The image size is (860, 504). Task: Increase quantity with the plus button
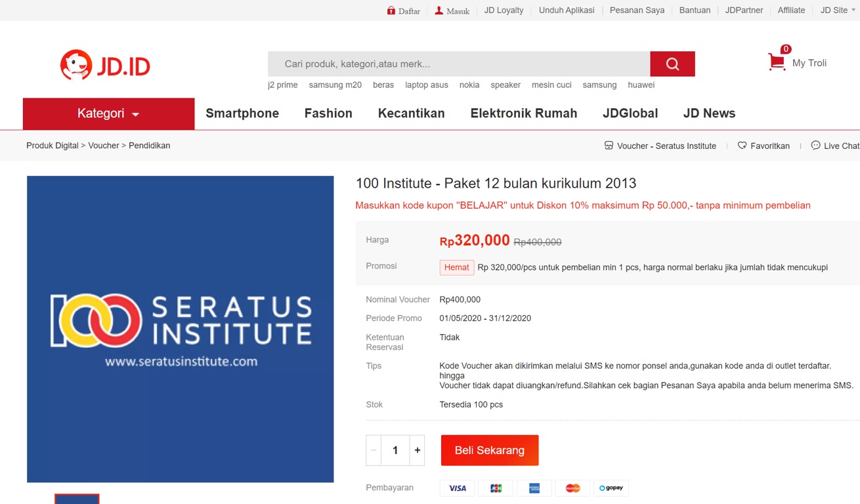[417, 450]
